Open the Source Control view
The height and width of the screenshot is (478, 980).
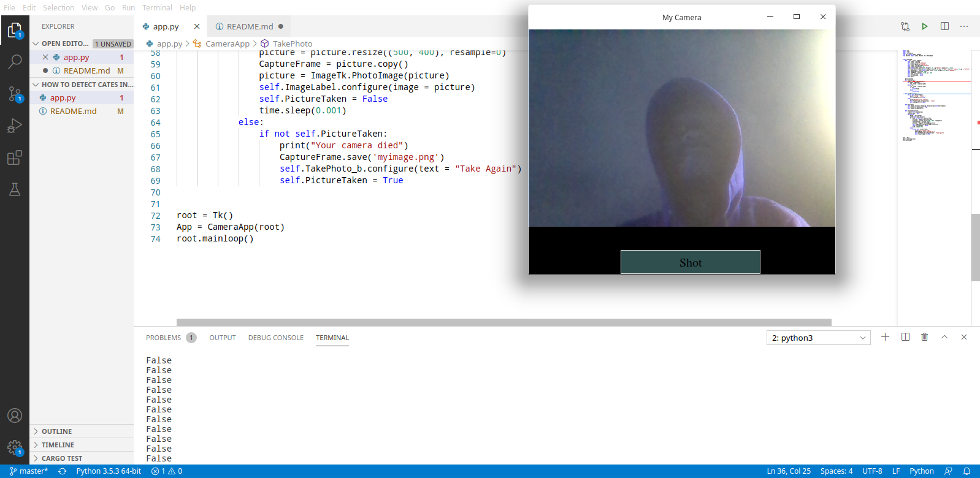tap(15, 94)
